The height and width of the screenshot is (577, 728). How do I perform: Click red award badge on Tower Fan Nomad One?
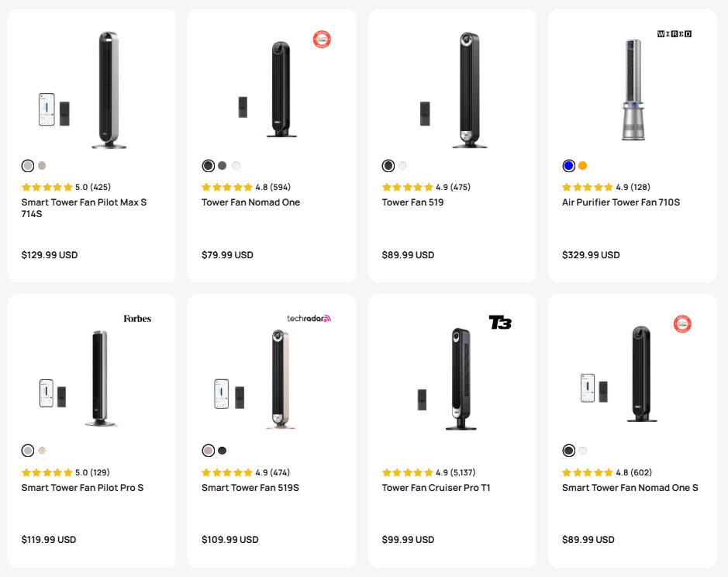322,40
